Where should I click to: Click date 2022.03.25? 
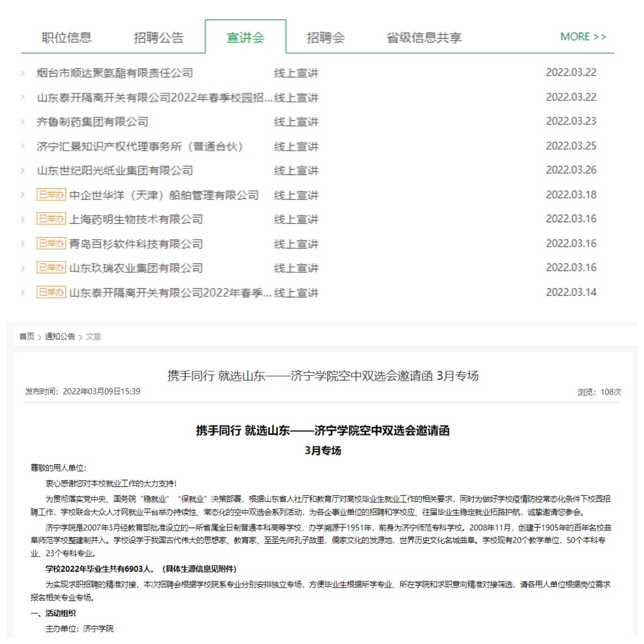pos(571,146)
